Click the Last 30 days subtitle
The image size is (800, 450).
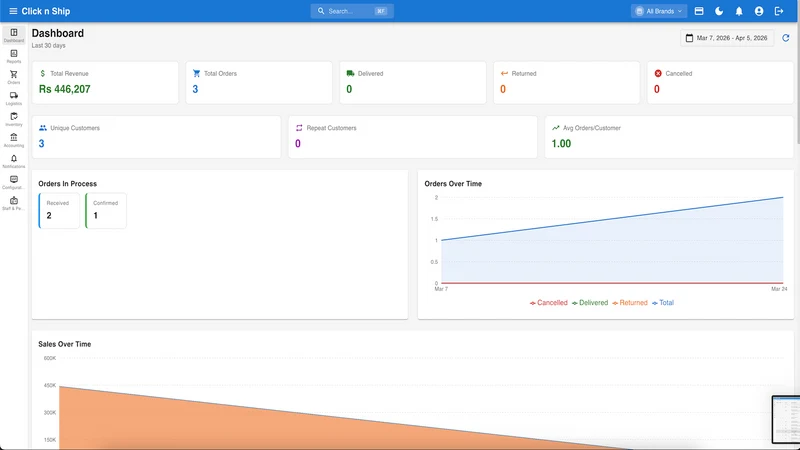[48, 45]
